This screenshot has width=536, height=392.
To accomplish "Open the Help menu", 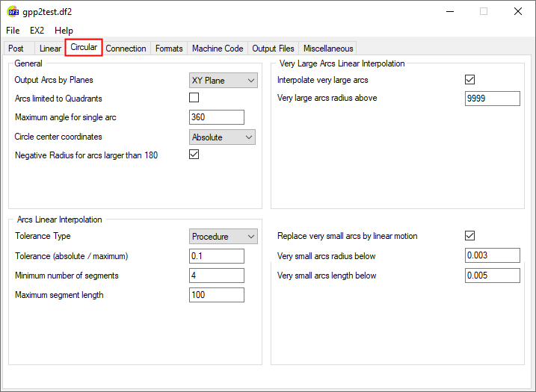I will pyautogui.click(x=64, y=31).
